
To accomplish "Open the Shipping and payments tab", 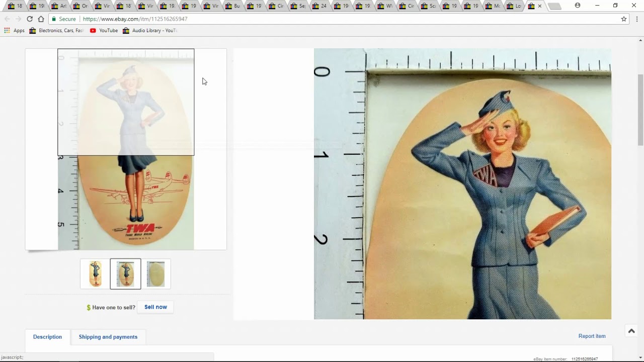I will (108, 337).
